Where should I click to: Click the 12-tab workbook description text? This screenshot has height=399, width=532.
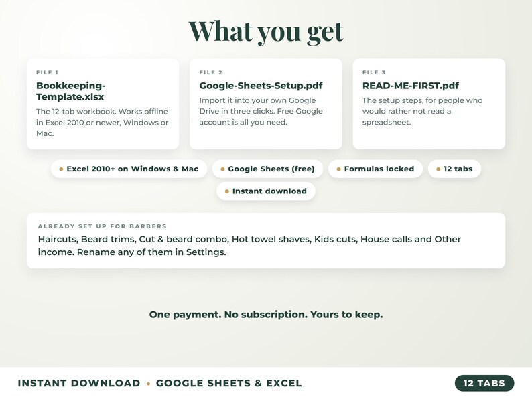tap(102, 123)
